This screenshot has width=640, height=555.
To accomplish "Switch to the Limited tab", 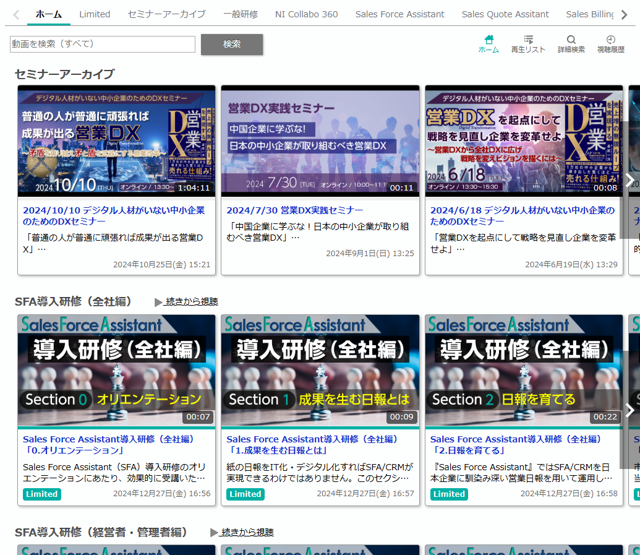I will 95,14.
